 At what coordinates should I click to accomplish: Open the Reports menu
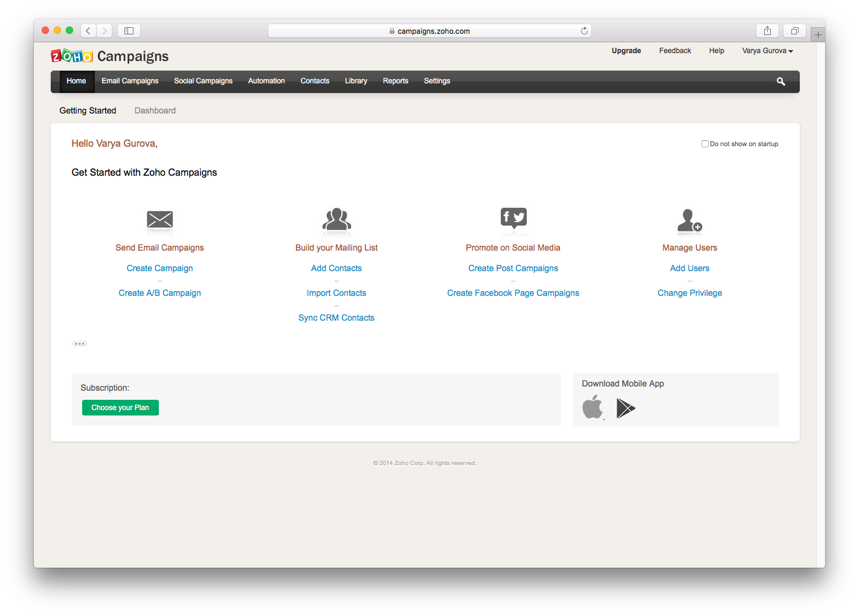click(x=396, y=81)
